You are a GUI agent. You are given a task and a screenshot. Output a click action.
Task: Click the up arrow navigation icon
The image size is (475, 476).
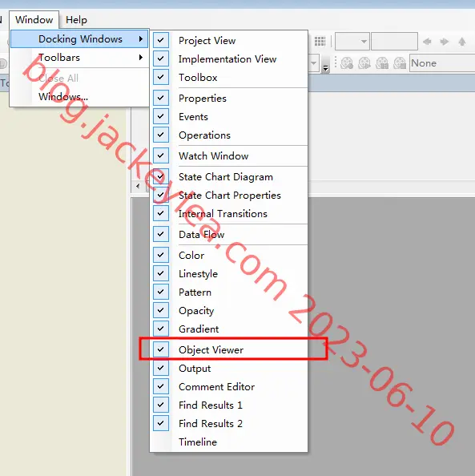pos(462,42)
